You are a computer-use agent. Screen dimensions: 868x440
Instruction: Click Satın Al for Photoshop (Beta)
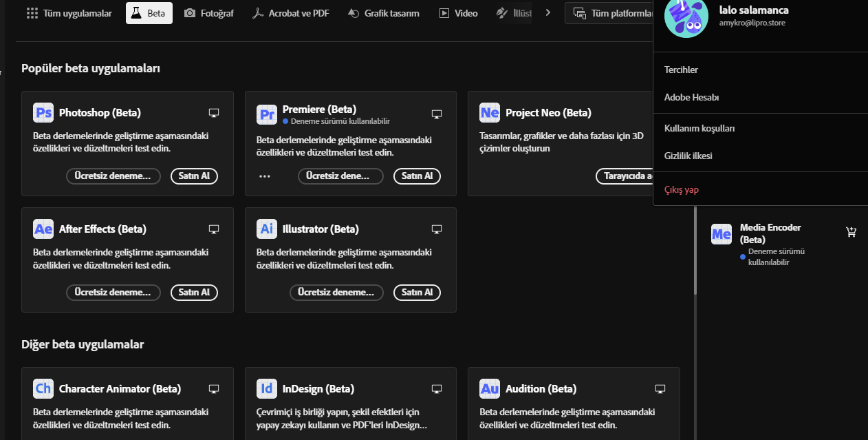pos(194,176)
